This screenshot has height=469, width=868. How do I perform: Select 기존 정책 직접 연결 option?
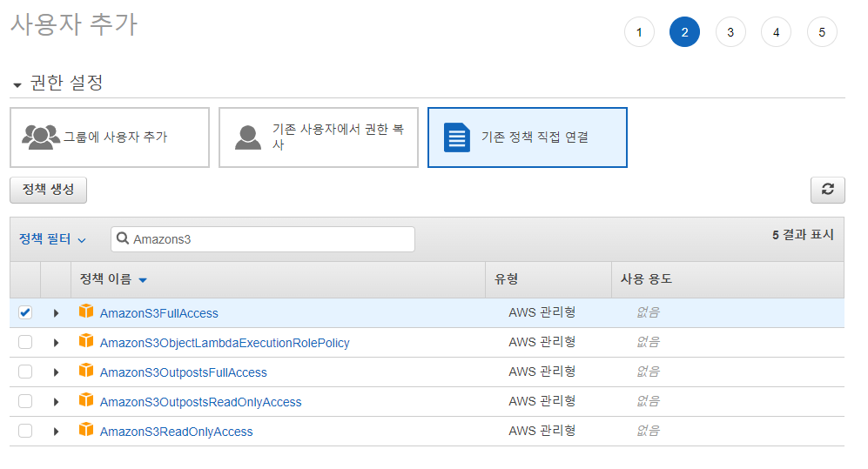click(x=528, y=137)
